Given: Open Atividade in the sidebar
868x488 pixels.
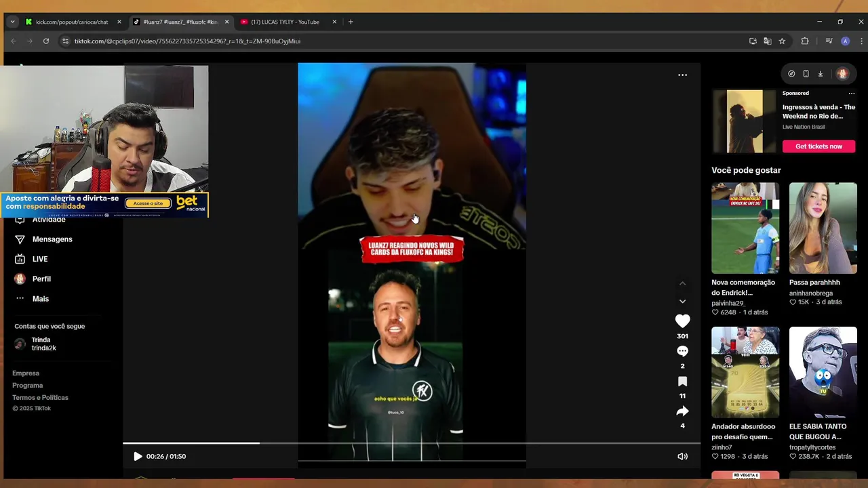Looking at the screenshot, I should [49, 220].
